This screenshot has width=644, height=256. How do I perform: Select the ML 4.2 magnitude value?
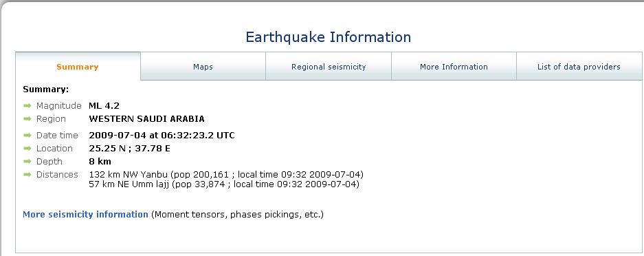[104, 105]
